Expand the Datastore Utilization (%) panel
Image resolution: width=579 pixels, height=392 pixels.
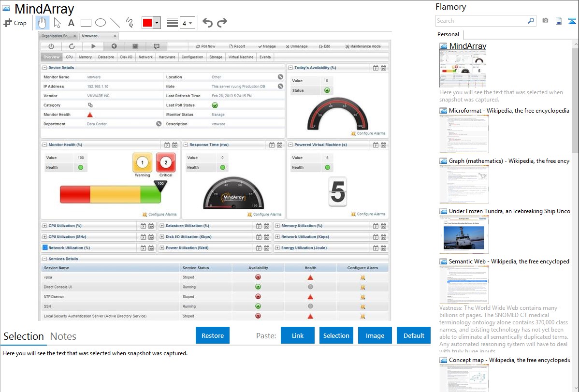tap(162, 225)
